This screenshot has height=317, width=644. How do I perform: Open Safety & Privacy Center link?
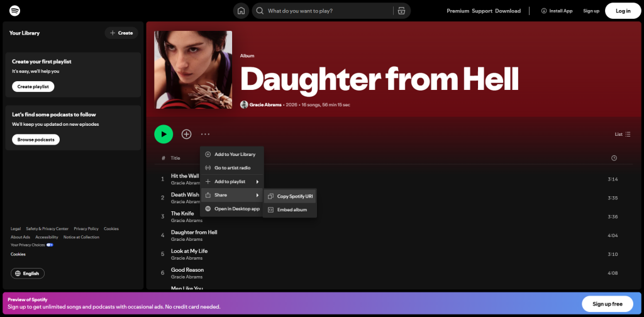[47, 229]
